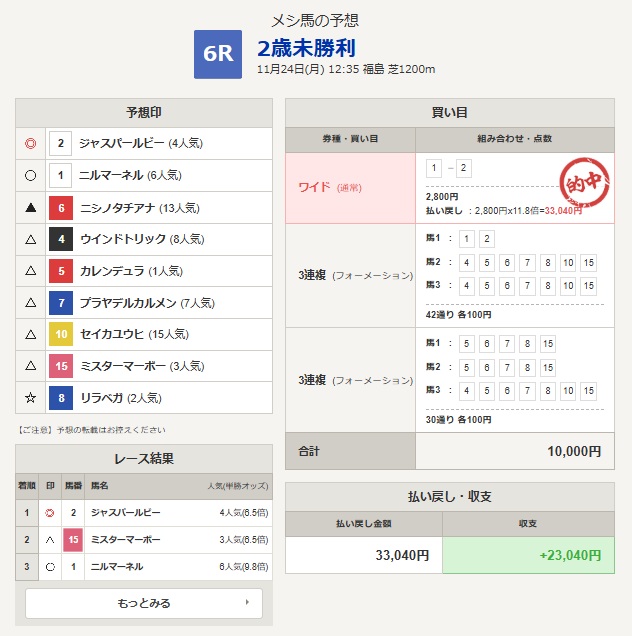
Task: Open the 2歳未勝利 race title
Action: (x=306, y=48)
